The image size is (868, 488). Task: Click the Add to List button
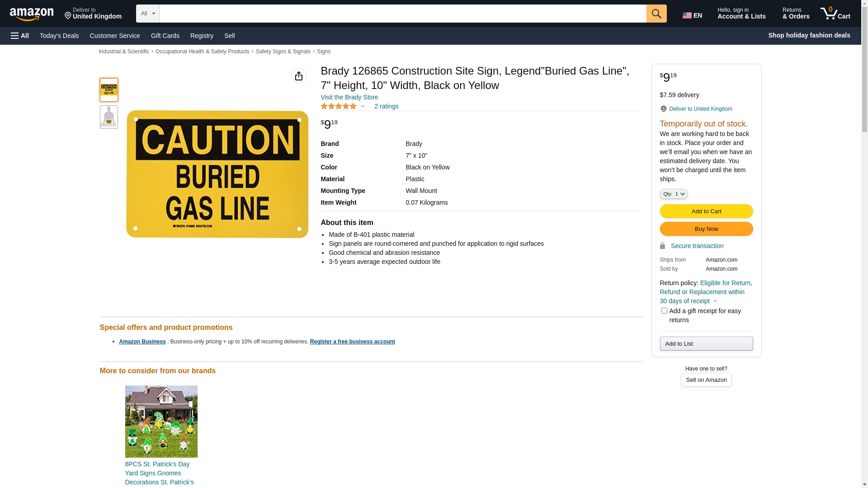click(706, 344)
